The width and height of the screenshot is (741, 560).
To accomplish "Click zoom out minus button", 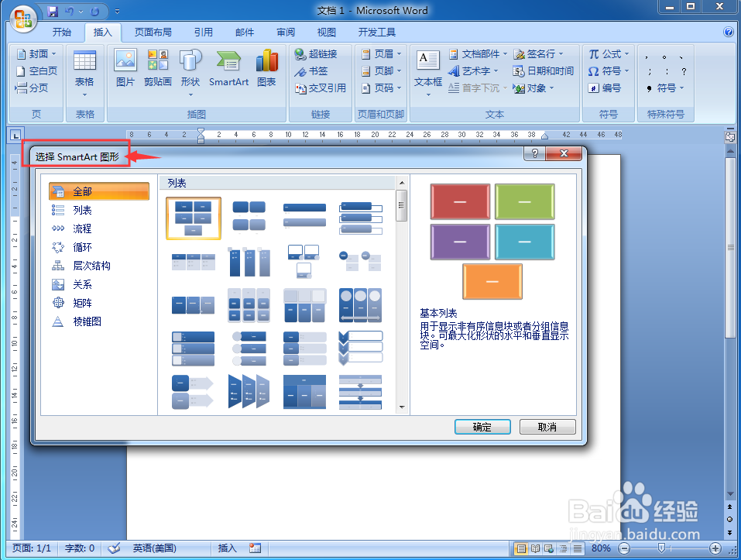I will 624,548.
